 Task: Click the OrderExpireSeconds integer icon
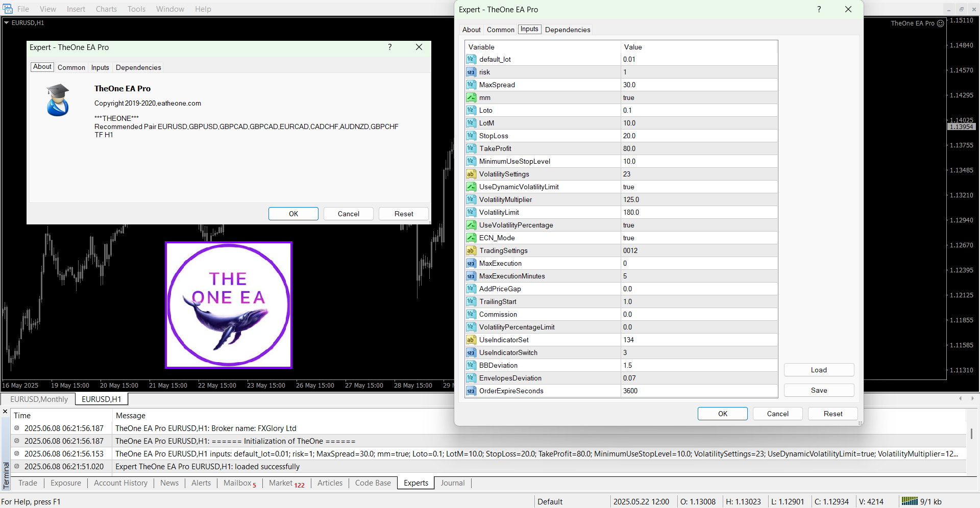point(471,391)
